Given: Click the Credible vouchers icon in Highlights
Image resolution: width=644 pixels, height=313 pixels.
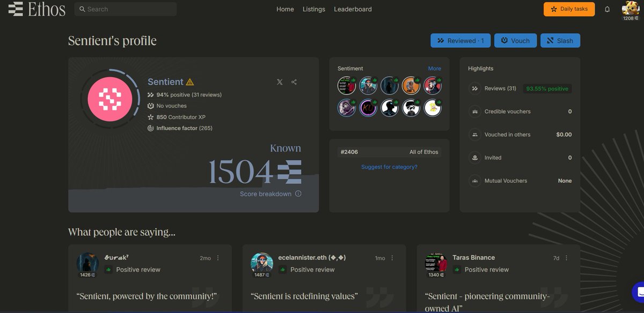Looking at the screenshot, I should (x=475, y=111).
